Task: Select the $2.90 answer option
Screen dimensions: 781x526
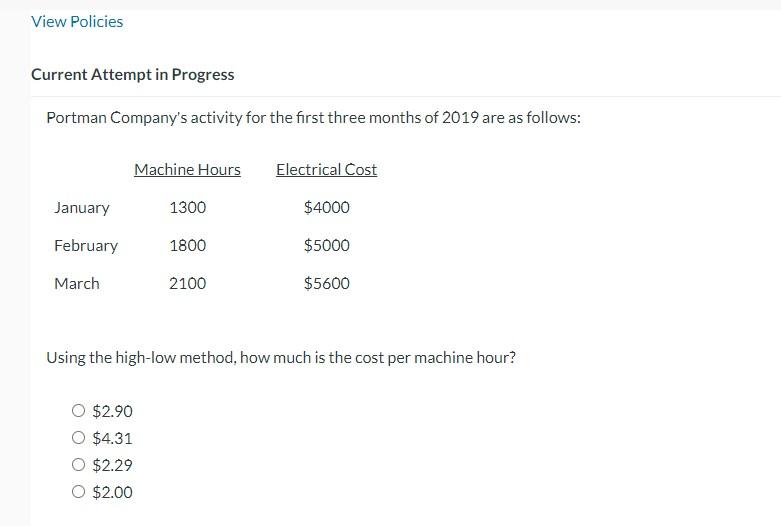Action: tap(78, 410)
